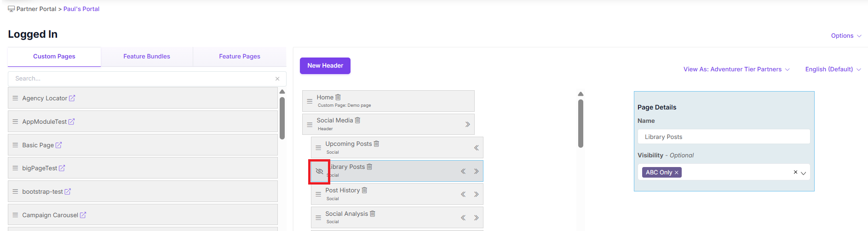Image resolution: width=868 pixels, height=231 pixels.
Task: Switch to the Custom Pages tab
Action: pos(54,56)
